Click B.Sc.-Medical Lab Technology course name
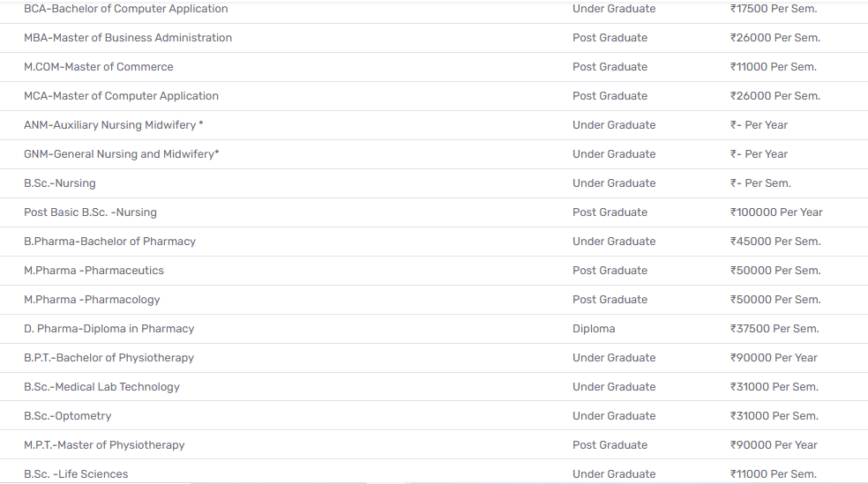The image size is (868, 484). pos(101,387)
